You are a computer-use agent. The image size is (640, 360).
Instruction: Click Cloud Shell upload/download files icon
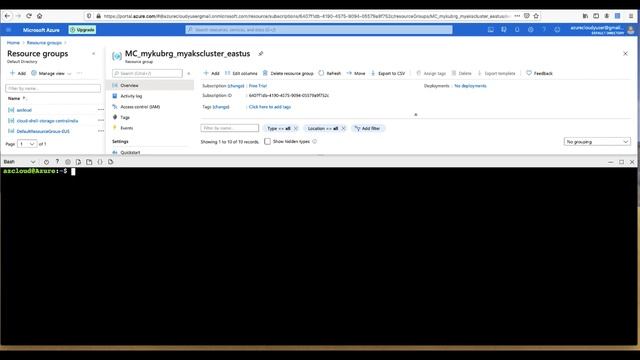78,162
